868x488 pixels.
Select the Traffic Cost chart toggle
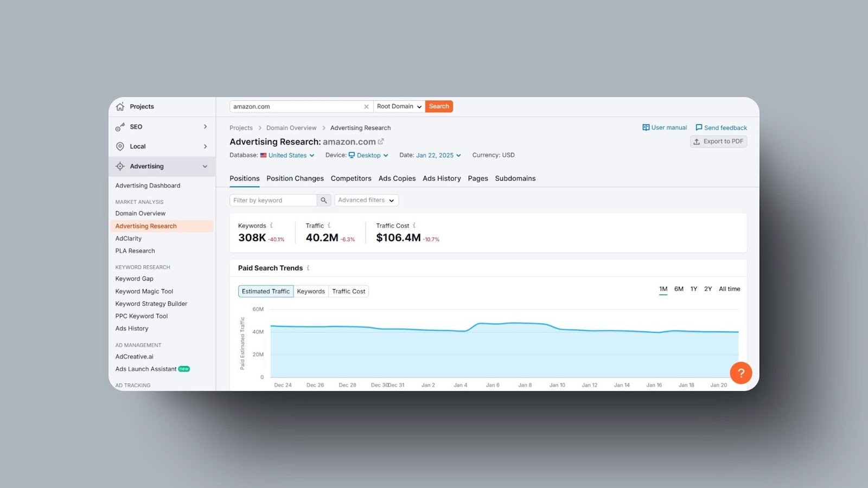[x=349, y=291]
